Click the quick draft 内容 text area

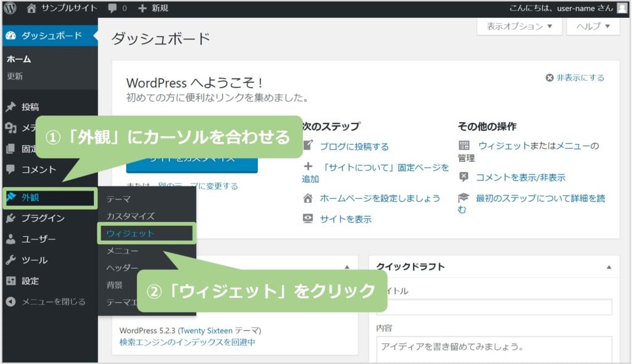pyautogui.click(x=494, y=349)
